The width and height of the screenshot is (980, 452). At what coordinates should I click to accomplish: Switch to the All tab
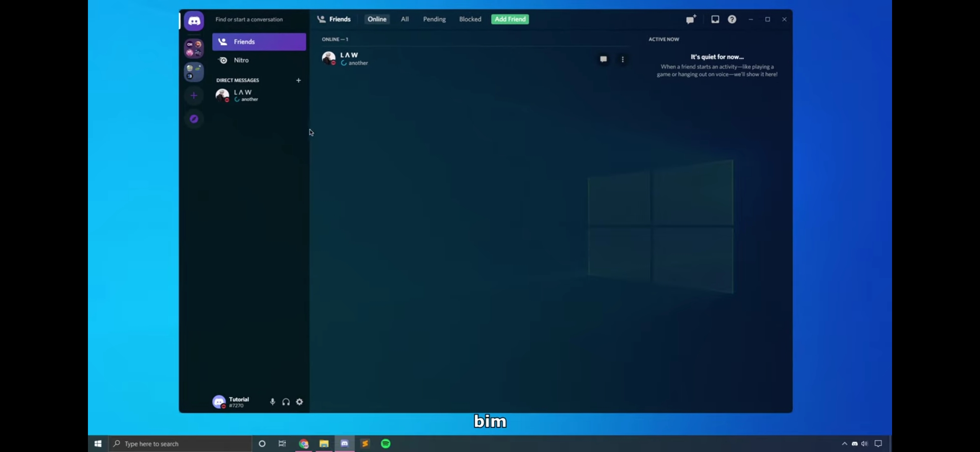click(405, 19)
